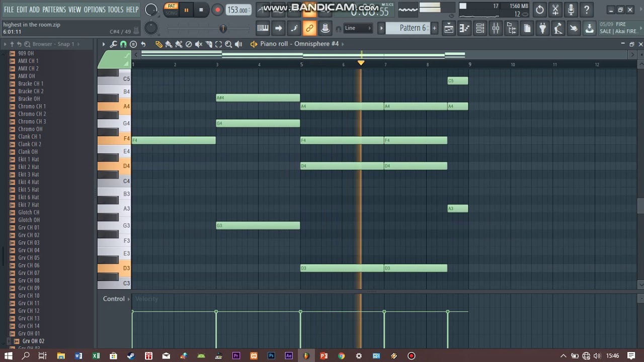Screen dimensions: 644x362
Task: Select the Draw pencil tool in piano roll
Action: coord(158,44)
